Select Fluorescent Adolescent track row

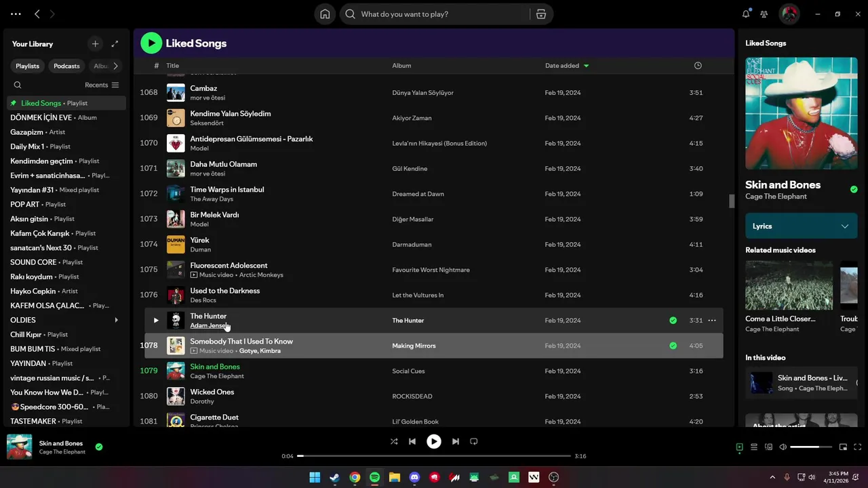click(x=434, y=270)
